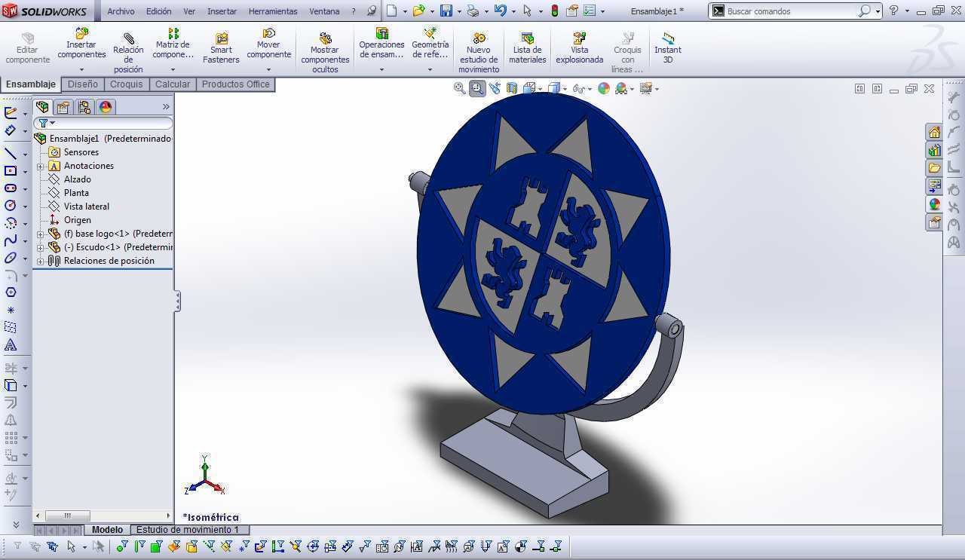Open the ConfigurationManager tab icon
Screen dimensions: 965x560
pos(84,107)
